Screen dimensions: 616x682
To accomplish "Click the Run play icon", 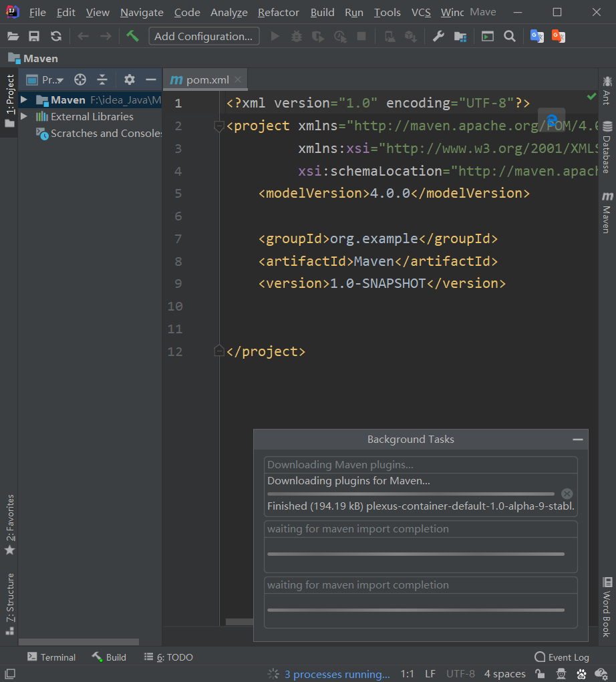I will pos(275,36).
